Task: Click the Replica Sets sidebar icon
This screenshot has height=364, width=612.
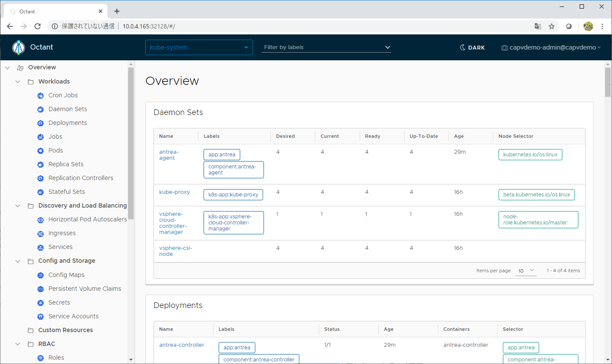Action: 41,165
